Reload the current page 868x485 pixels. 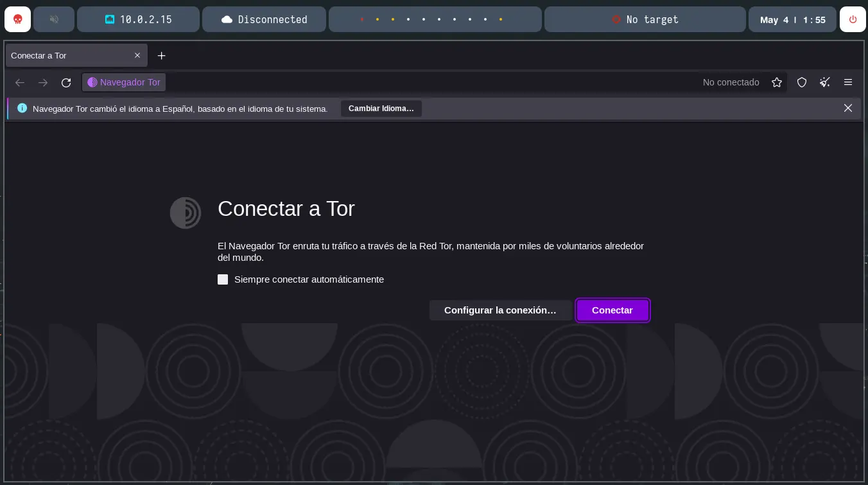click(x=66, y=82)
